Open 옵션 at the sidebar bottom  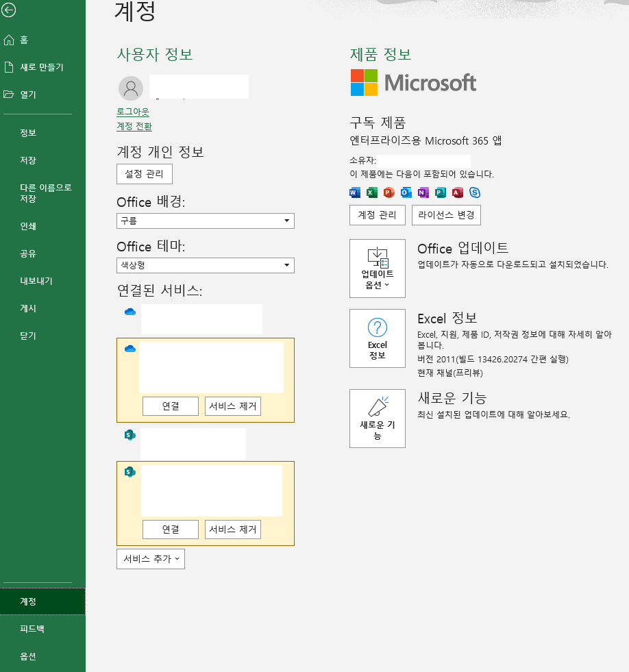[43, 656]
